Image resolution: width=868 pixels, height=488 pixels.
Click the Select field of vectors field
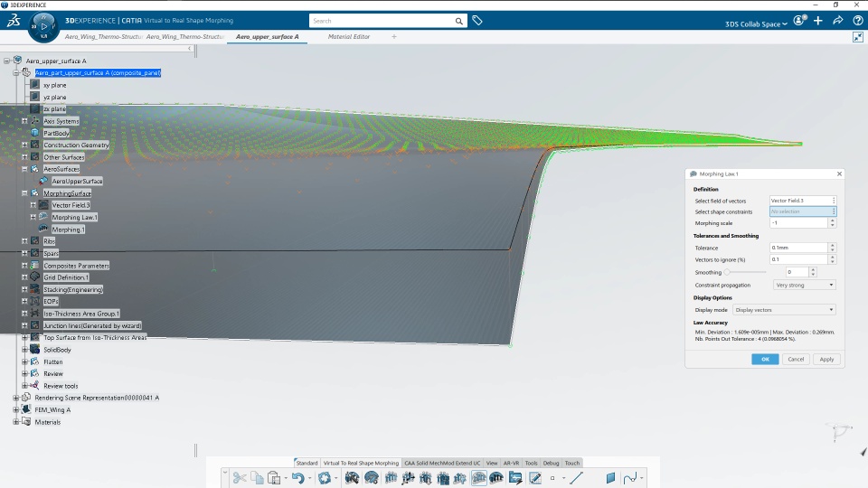[x=803, y=201]
